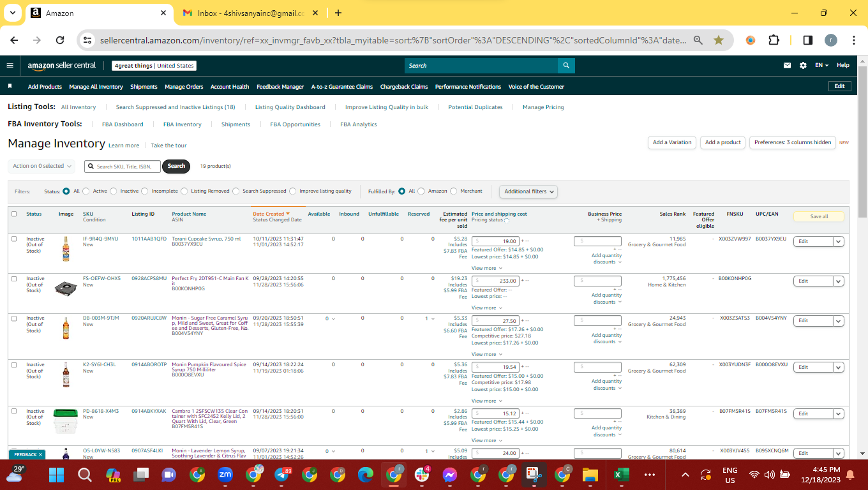
Task: Check the select-all header checkbox
Action: 14,214
